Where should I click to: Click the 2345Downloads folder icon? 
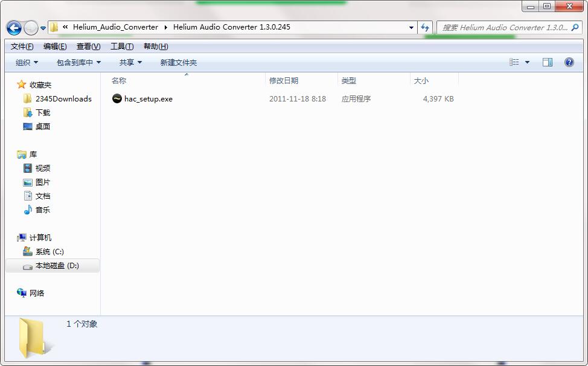(x=27, y=98)
